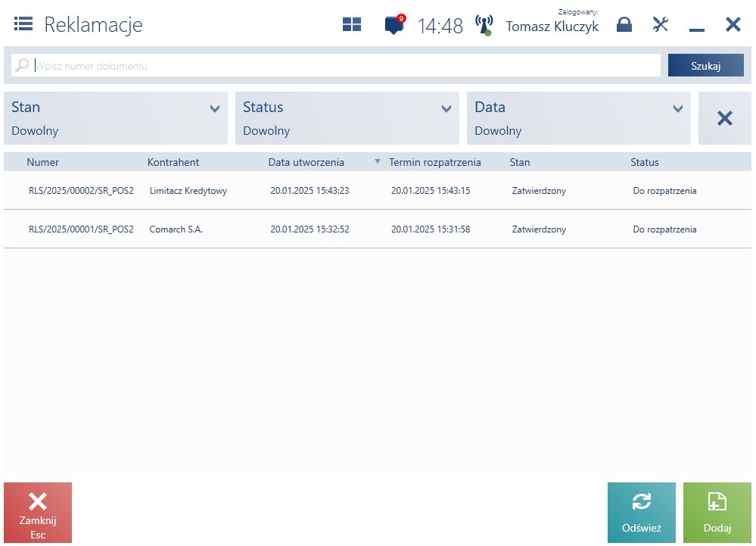
Task: Sort by Data utworzenia column header
Action: [x=306, y=162]
